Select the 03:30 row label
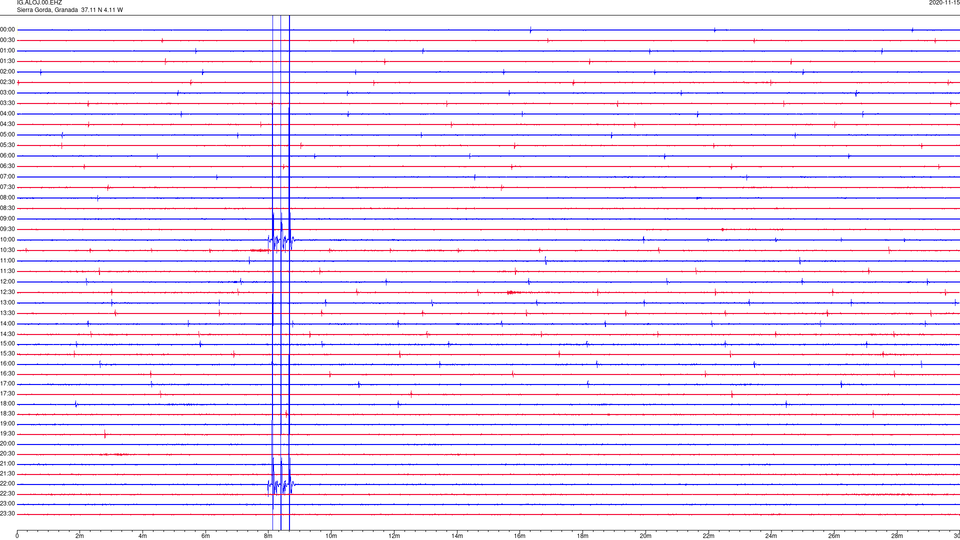This screenshot has height=540, width=960. [x=8, y=103]
